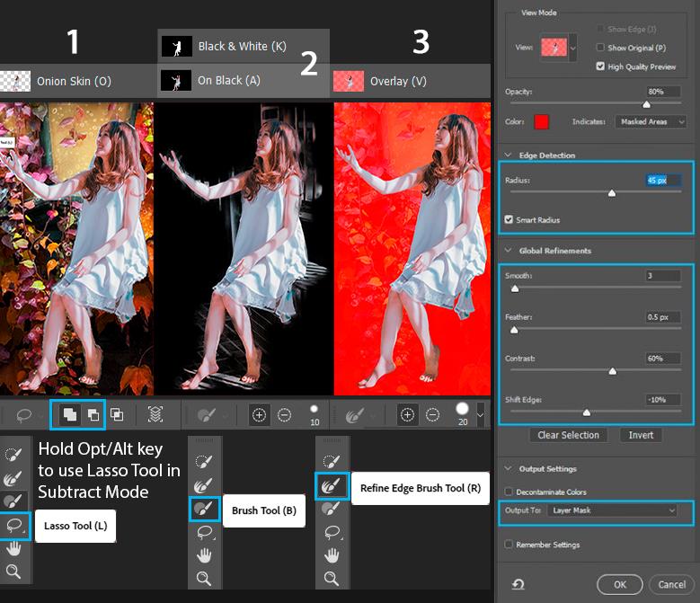This screenshot has width=700, height=603.
Task: Click the Subtract from selection mode icon
Action: tap(91, 414)
